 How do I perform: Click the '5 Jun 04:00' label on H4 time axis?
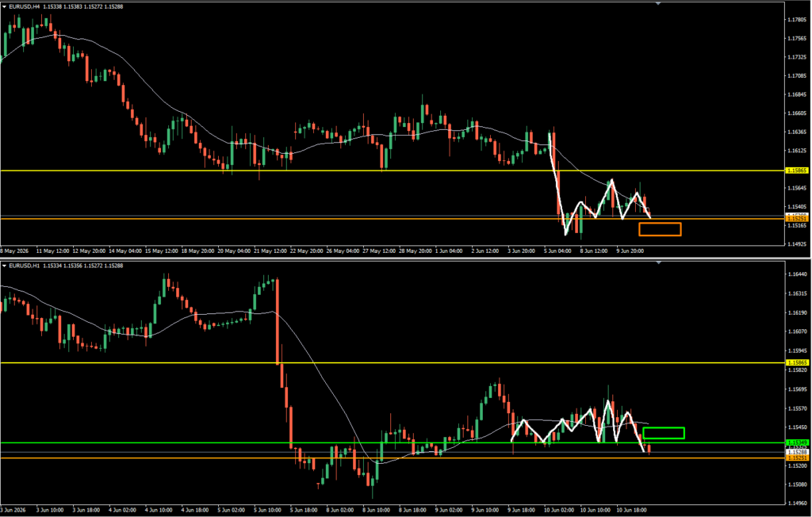click(x=558, y=251)
